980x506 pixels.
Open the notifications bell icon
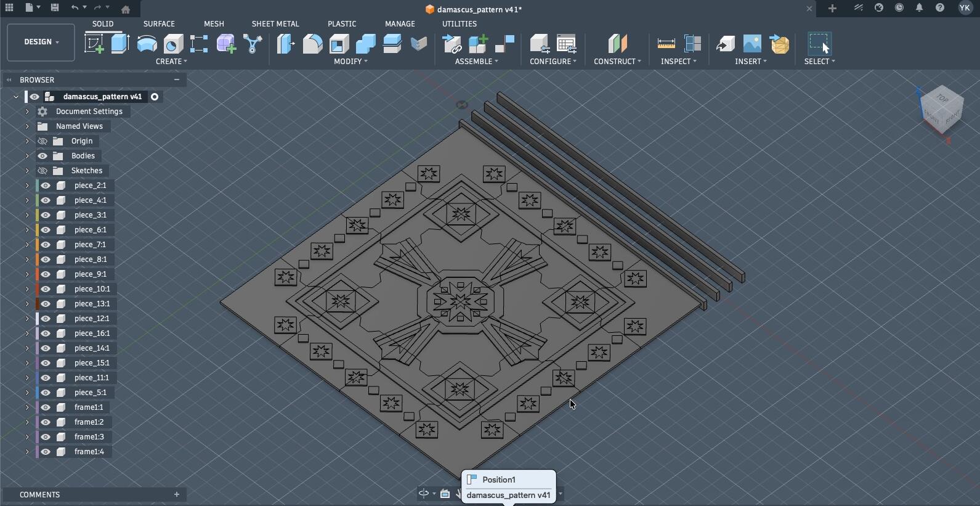(x=919, y=8)
